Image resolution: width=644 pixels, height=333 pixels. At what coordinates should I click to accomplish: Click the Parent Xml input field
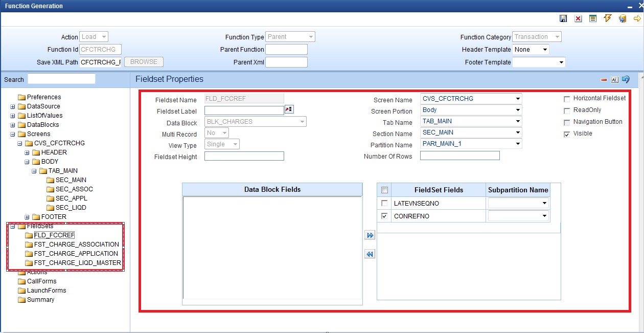(286, 62)
